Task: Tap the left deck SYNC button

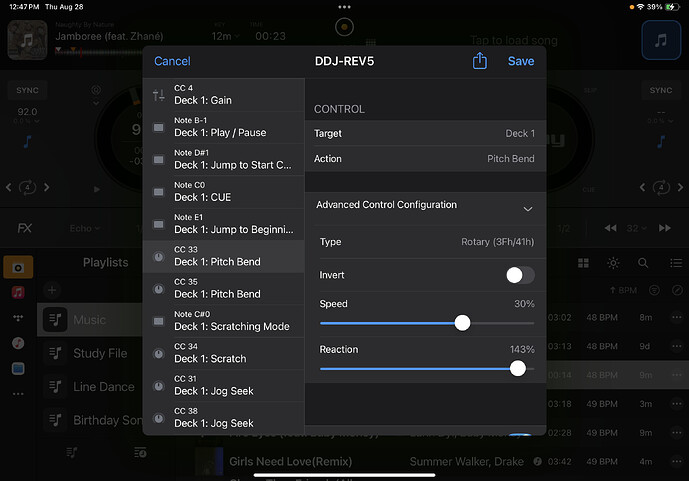Action: point(27,90)
